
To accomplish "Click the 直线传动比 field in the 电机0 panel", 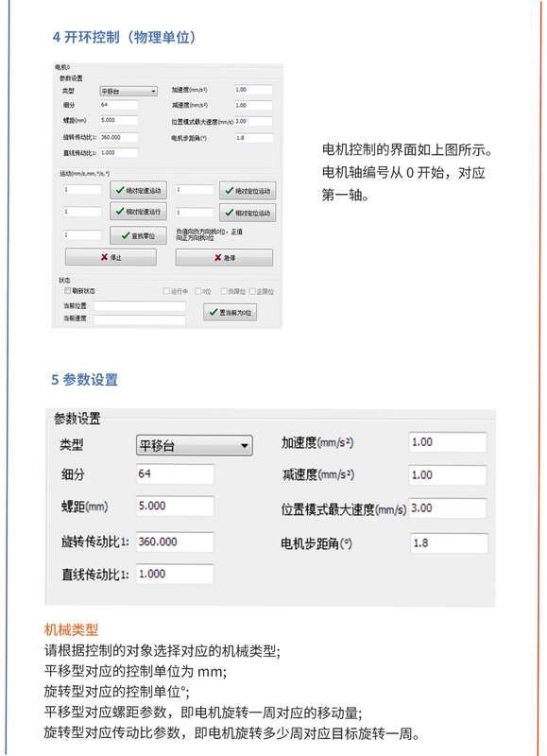I will 119,153.
